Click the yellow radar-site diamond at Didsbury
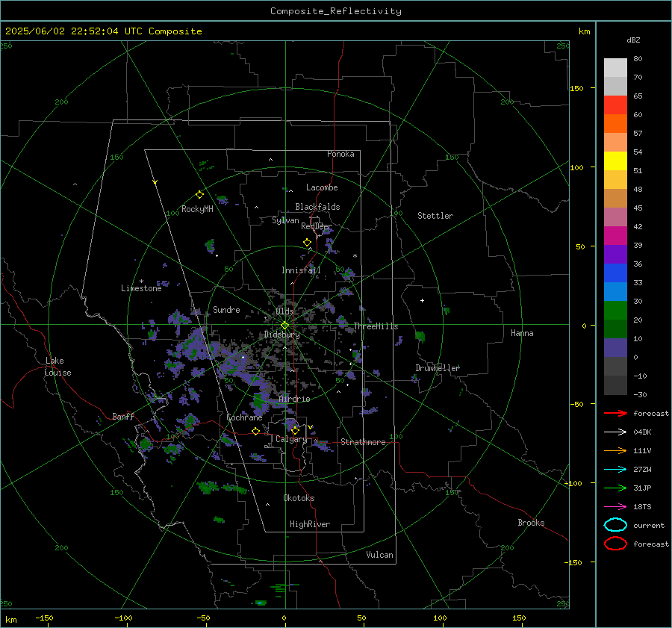 tap(284, 326)
